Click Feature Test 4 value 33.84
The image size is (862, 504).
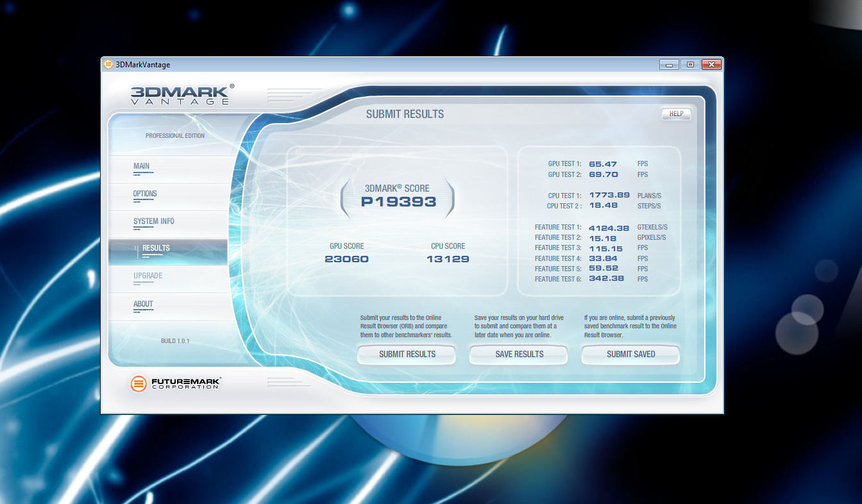[x=603, y=258]
